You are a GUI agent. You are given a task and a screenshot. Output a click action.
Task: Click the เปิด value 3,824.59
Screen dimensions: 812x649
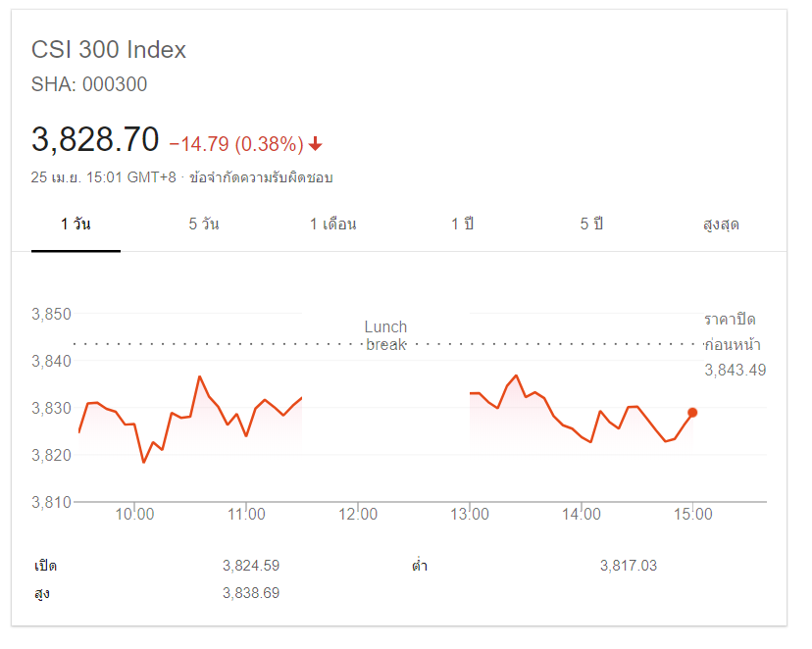point(251,565)
